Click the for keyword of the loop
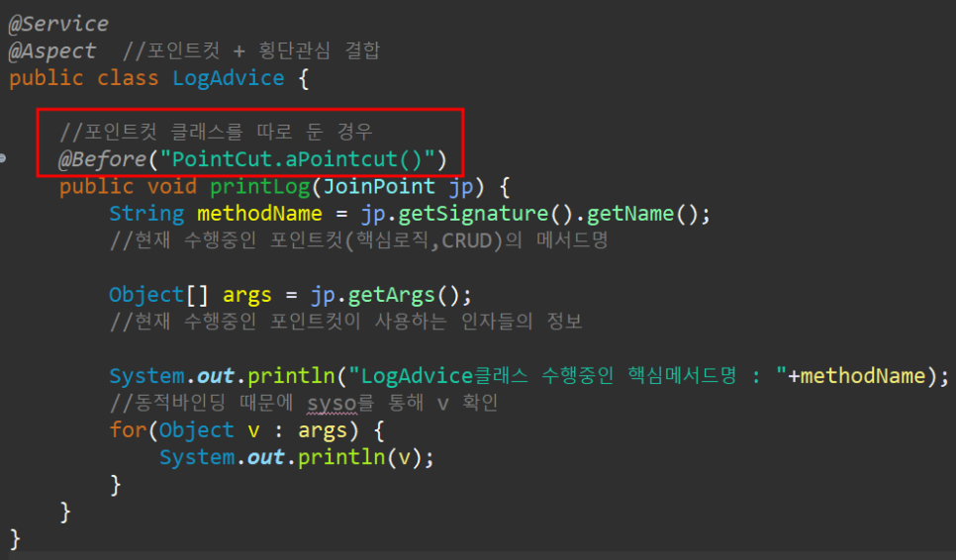Screen dimensions: 956x560 [127, 429]
